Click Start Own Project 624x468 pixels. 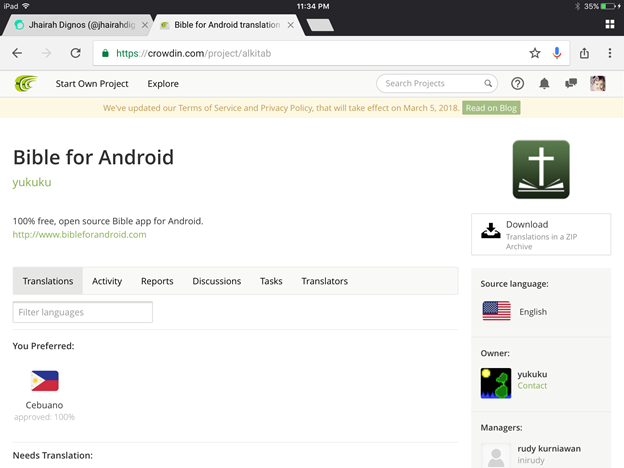coord(92,84)
